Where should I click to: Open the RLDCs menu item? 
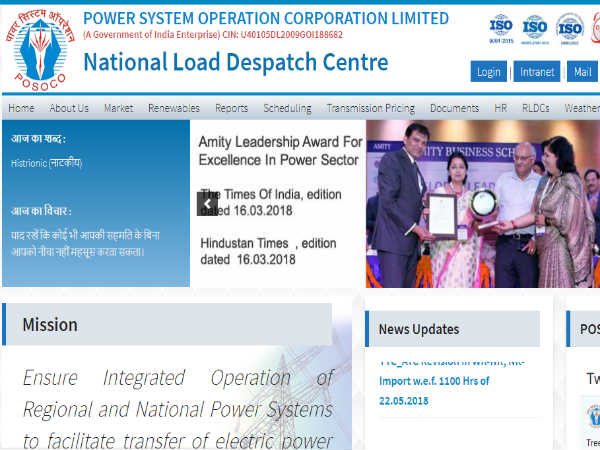pos(536,108)
